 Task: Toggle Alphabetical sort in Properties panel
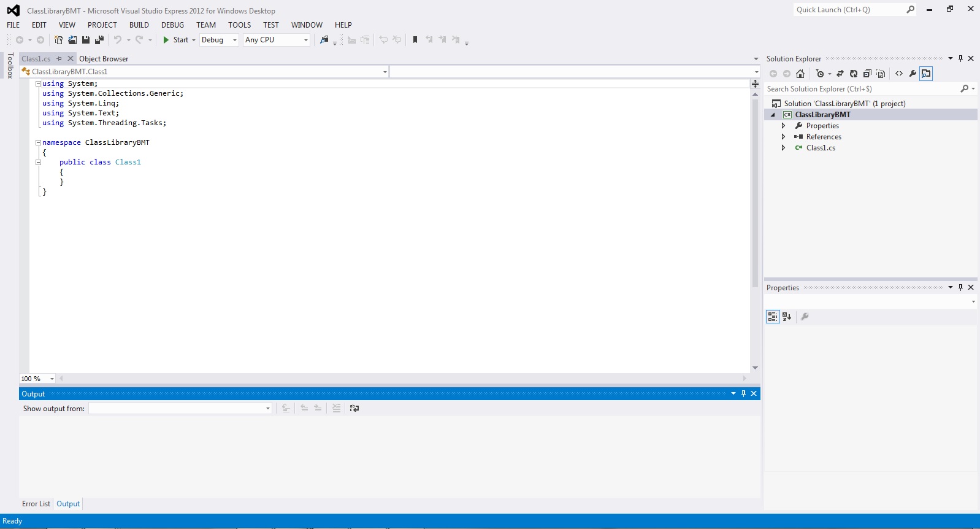787,317
